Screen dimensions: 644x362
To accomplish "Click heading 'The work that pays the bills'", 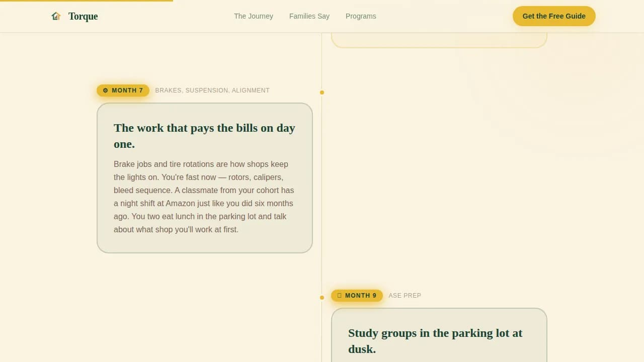I will tap(204, 136).
